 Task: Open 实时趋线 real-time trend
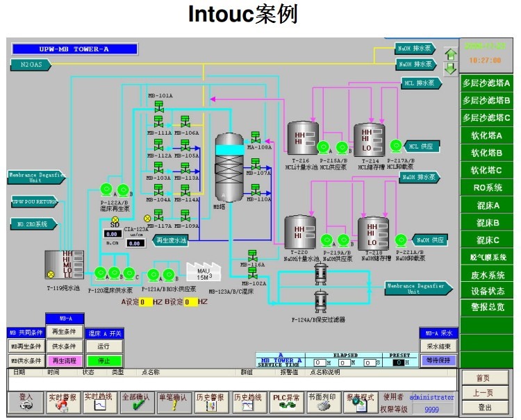click(x=99, y=403)
